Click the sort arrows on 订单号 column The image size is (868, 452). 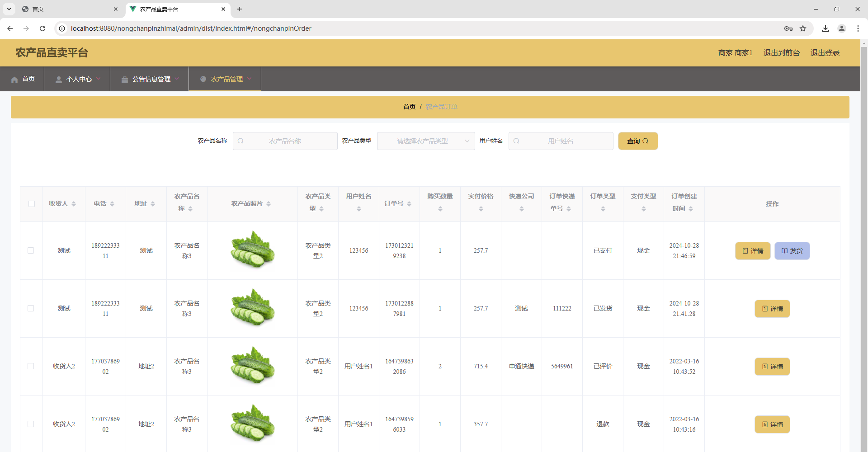point(409,204)
